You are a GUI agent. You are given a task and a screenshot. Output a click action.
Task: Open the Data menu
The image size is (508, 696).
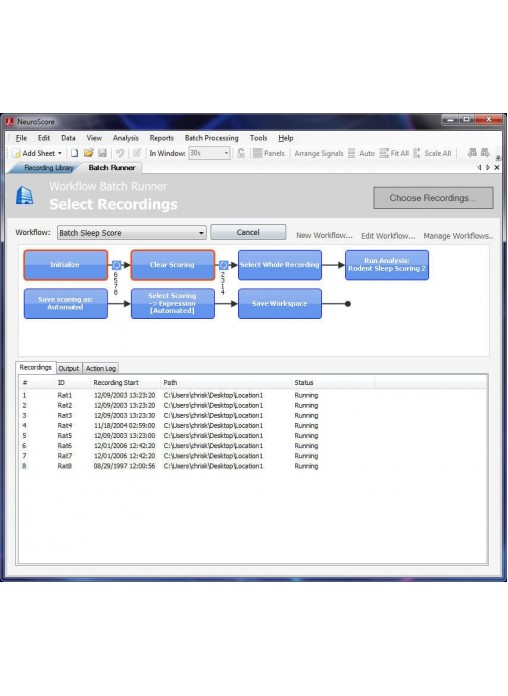(68, 138)
